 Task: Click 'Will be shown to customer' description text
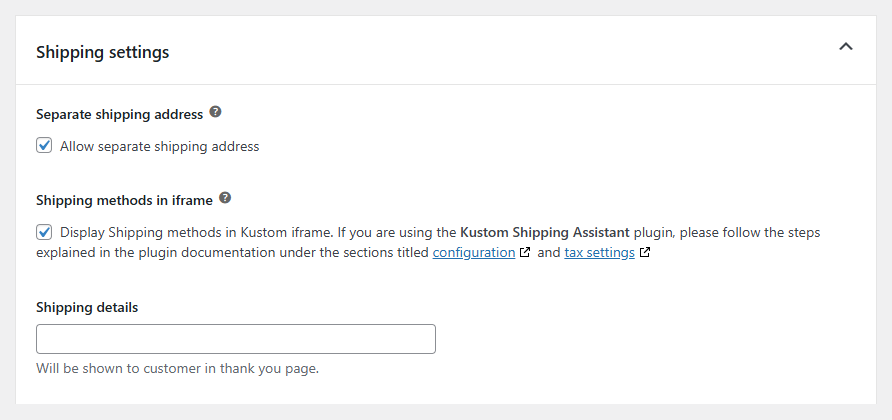pos(177,369)
